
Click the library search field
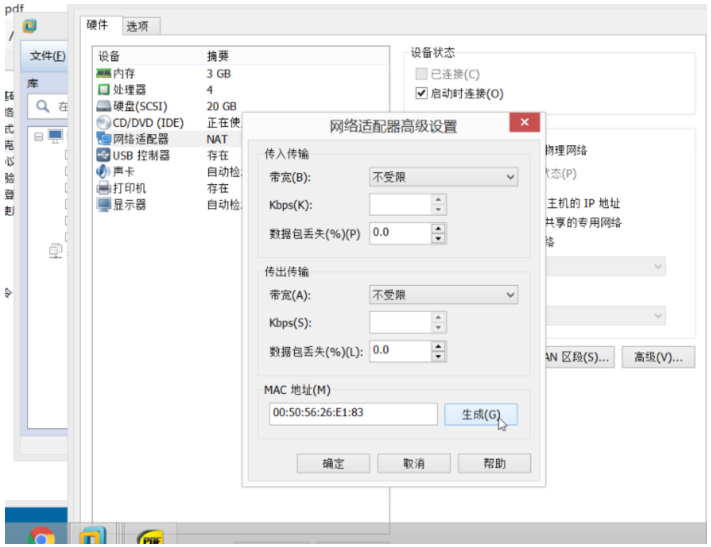[x=48, y=107]
